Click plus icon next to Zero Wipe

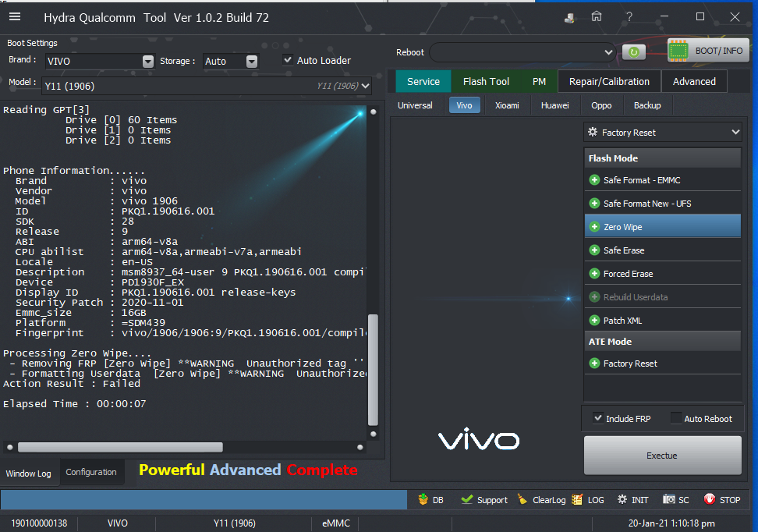click(594, 227)
